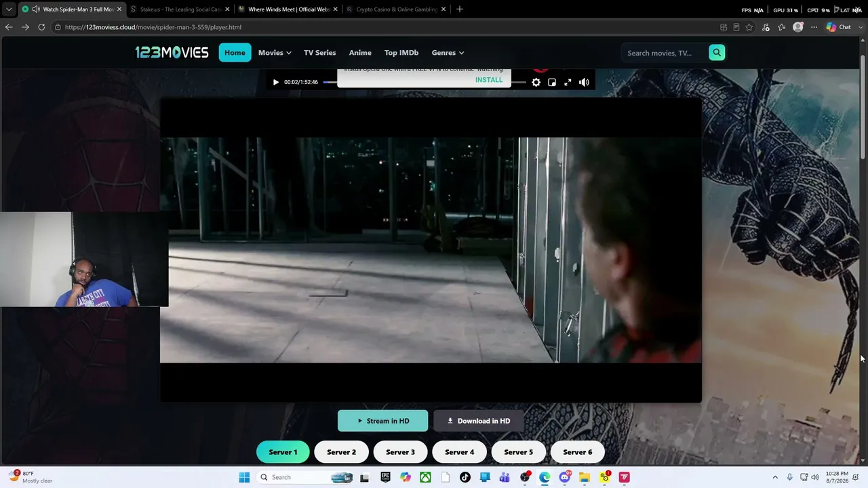The width and height of the screenshot is (868, 488).
Task: Go back to previous page
Action: 9,27
